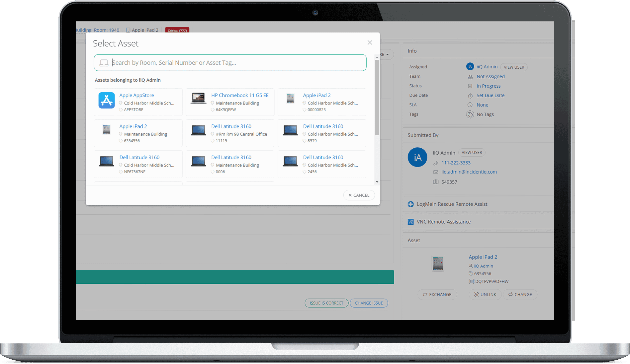Click the asset list scrollbar up arrow
This screenshot has width=630, height=364.
377,57
